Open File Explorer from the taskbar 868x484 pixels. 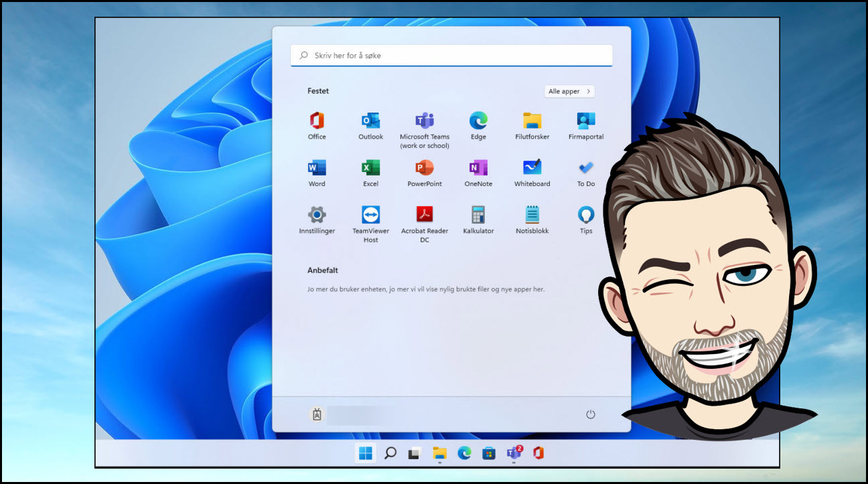point(439,453)
